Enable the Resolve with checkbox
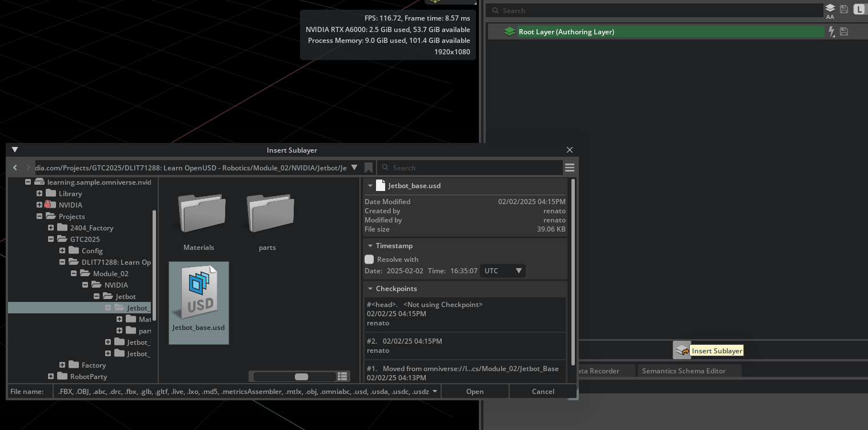 click(x=369, y=260)
